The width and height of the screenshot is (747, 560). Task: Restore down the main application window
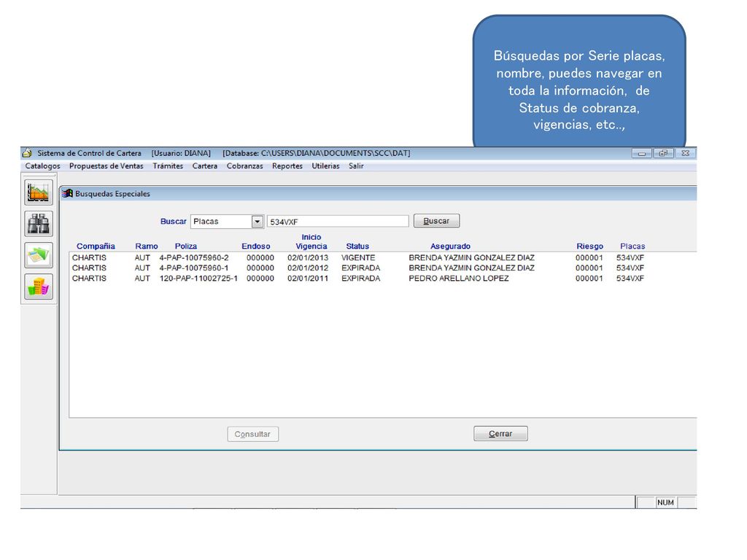(663, 153)
